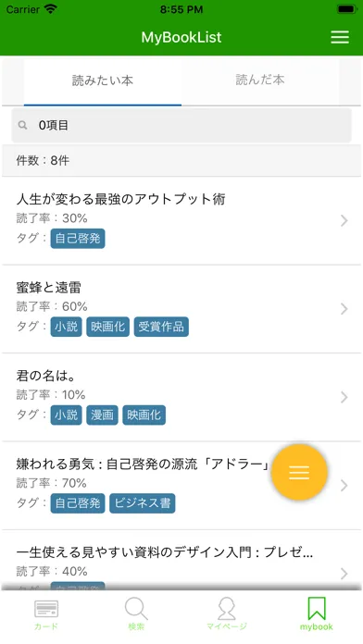Click the search magnifier in 0項目 field
363x644 pixels.
(23, 125)
